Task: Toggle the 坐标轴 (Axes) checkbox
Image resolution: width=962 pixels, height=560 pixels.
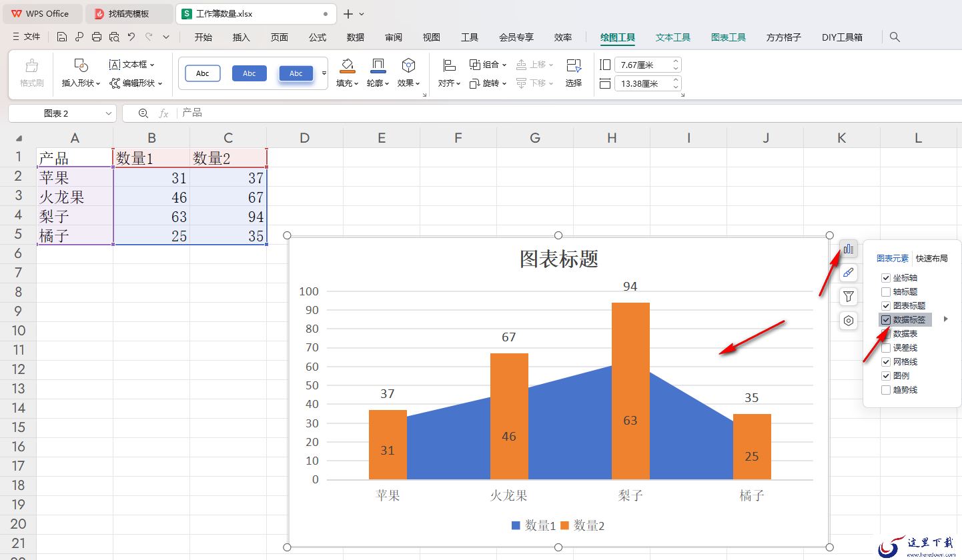Action: tap(886, 278)
